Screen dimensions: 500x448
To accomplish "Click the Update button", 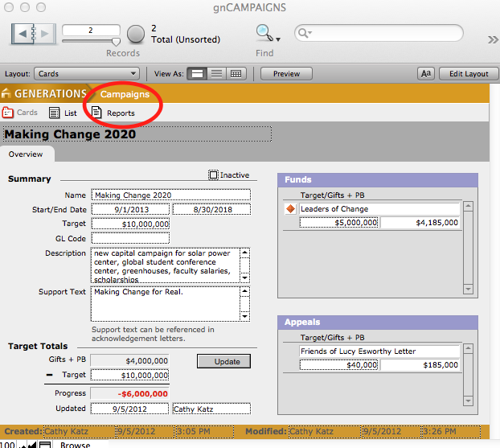I will 227,361.
